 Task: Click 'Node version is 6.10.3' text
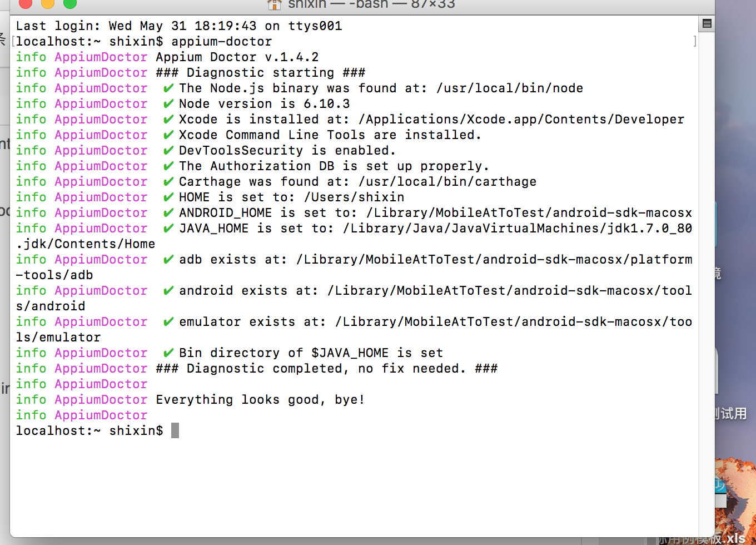[x=265, y=104]
